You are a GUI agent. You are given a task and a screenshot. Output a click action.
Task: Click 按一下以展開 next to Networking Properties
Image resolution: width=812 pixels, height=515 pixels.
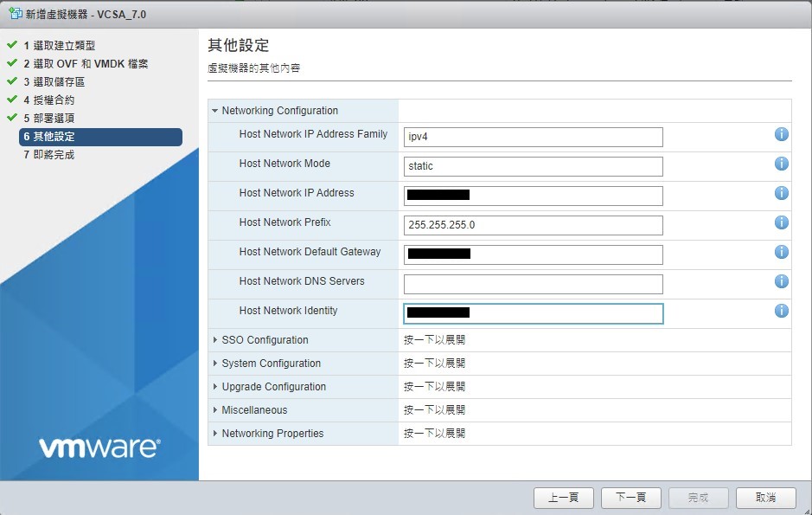[434, 433]
